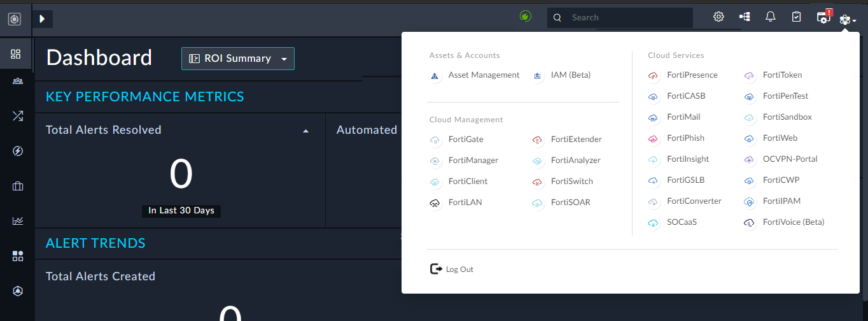Click the FortiWeb cloud icon
The height and width of the screenshot is (321, 868).
(749, 139)
